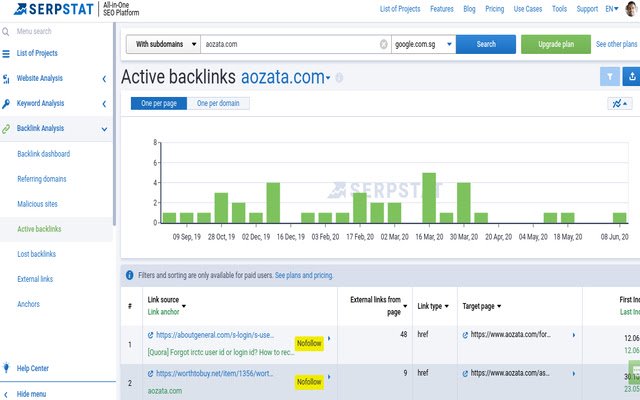
Task: Open the Link type column dropdown
Action: point(447,306)
